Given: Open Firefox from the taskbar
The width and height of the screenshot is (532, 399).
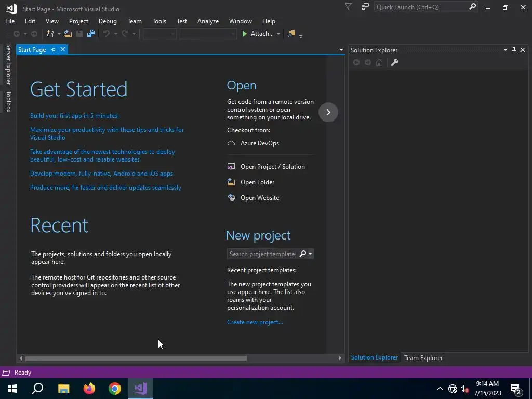Looking at the screenshot, I should pos(89,389).
